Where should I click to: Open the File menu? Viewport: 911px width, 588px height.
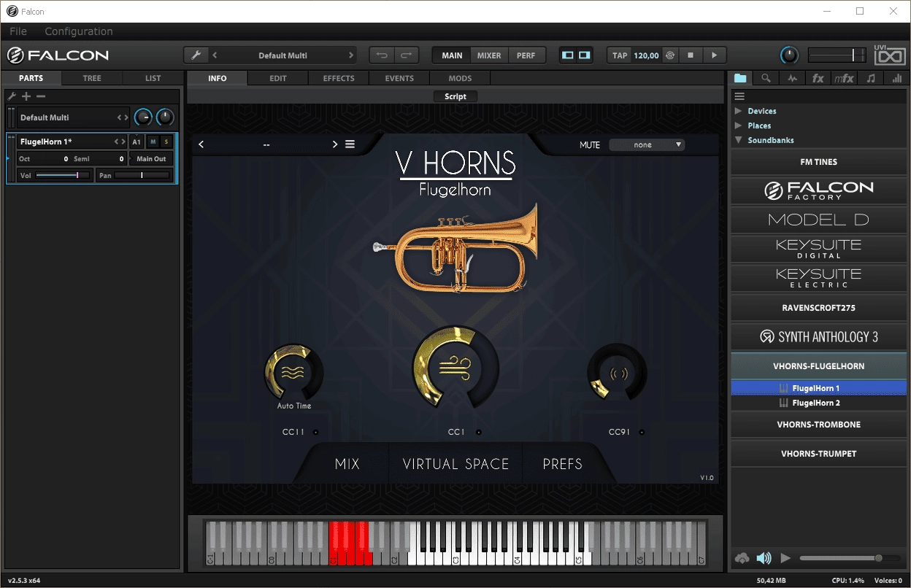point(18,31)
